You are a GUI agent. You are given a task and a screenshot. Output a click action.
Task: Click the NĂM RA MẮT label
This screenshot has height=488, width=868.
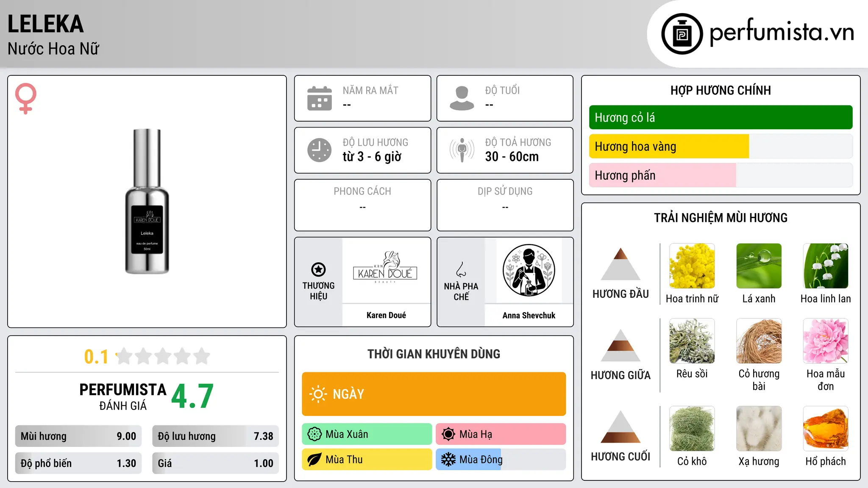click(x=370, y=90)
